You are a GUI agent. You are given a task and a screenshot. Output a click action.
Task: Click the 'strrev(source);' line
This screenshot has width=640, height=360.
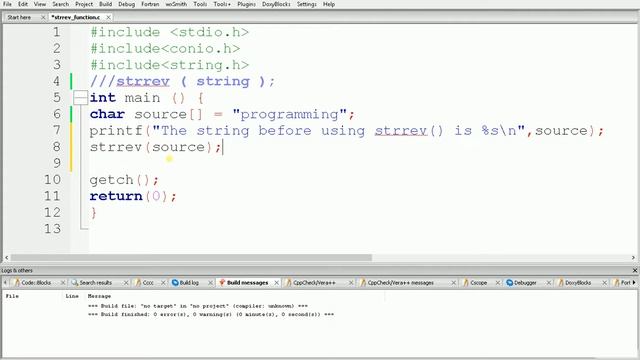(x=156, y=147)
